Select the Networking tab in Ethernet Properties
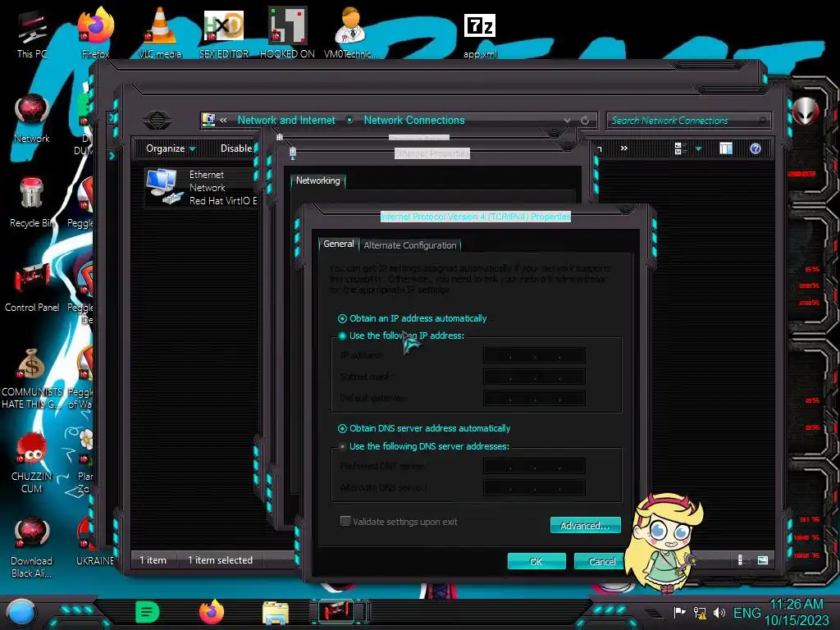Image resolution: width=840 pixels, height=630 pixels. (318, 180)
